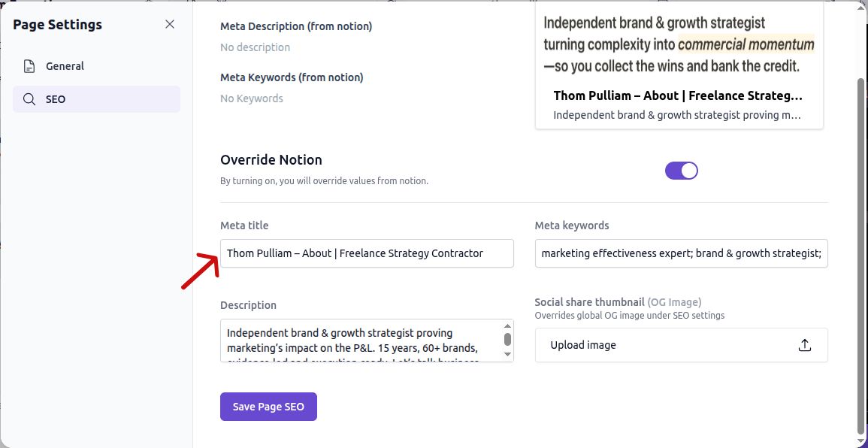
Task: Click Description box scroll-down arrow
Action: pyautogui.click(x=507, y=354)
